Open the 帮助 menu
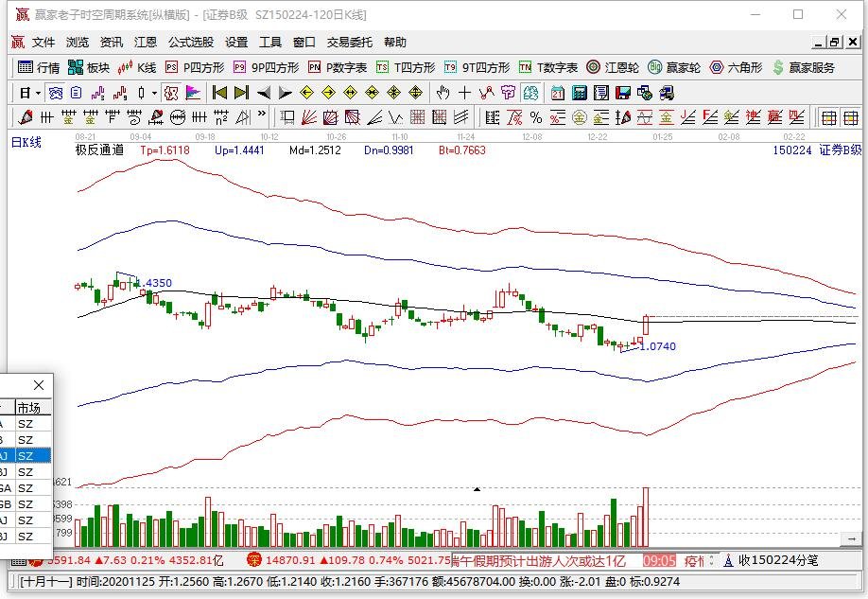This screenshot has width=868, height=599. pos(394,43)
